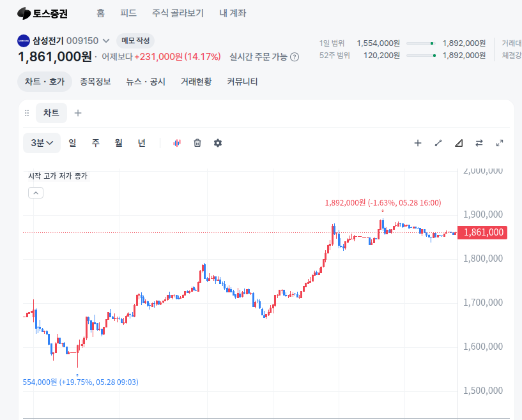Collapse the 시작 고가 저가 종가 legend
Image resolution: width=522 pixels, height=420 pixels.
(36, 193)
